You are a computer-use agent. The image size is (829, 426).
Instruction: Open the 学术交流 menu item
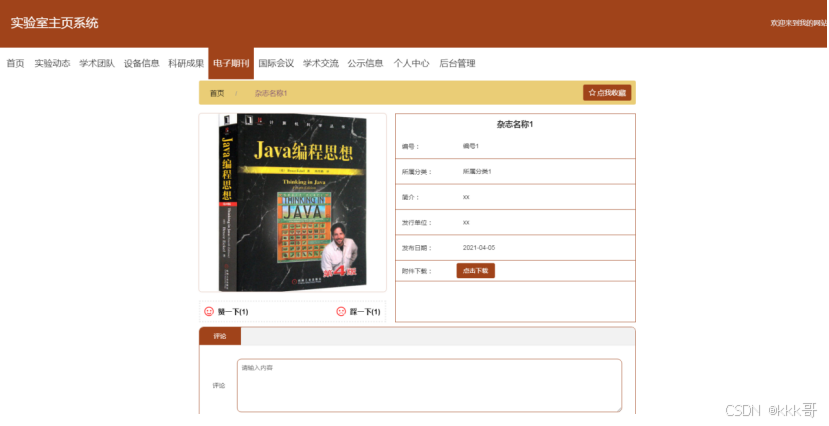pyautogui.click(x=320, y=63)
